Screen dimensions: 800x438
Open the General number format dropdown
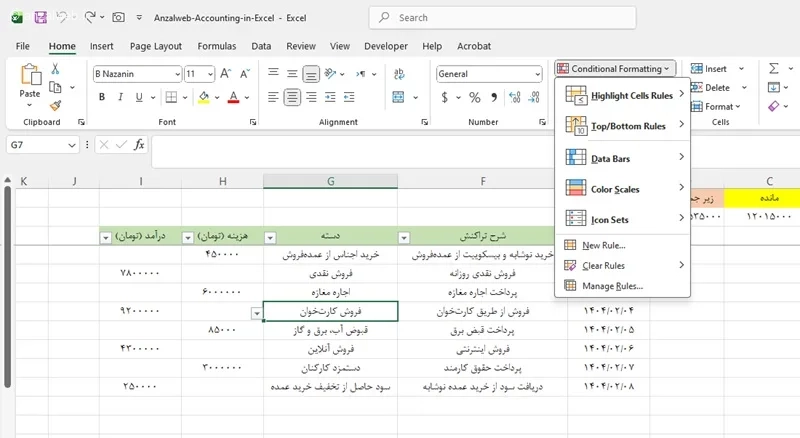537,75
